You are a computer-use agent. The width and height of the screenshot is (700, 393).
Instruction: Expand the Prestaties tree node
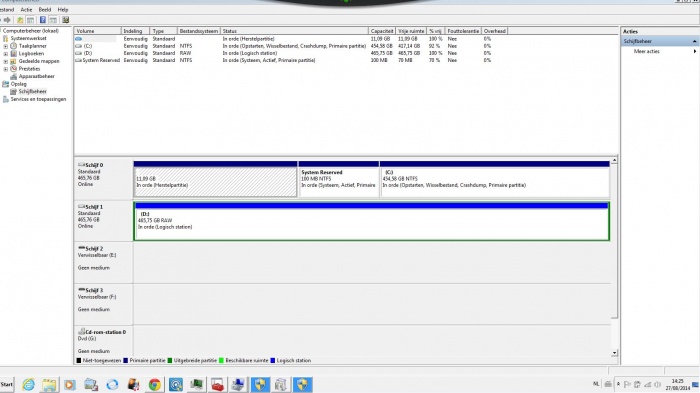pyautogui.click(x=5, y=69)
